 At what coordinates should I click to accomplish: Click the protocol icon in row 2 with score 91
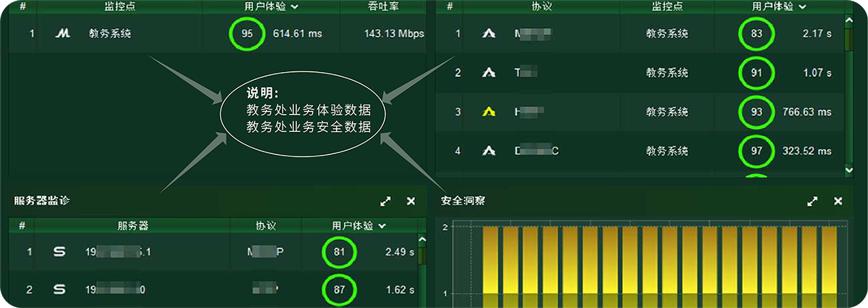click(x=489, y=73)
